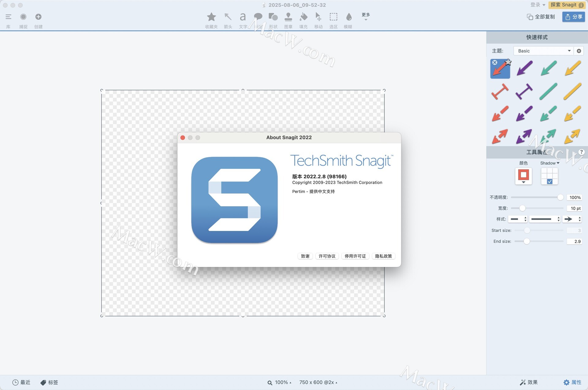The image size is (588, 390).
Task: Select the Shape (形状) tool
Action: pos(273,17)
